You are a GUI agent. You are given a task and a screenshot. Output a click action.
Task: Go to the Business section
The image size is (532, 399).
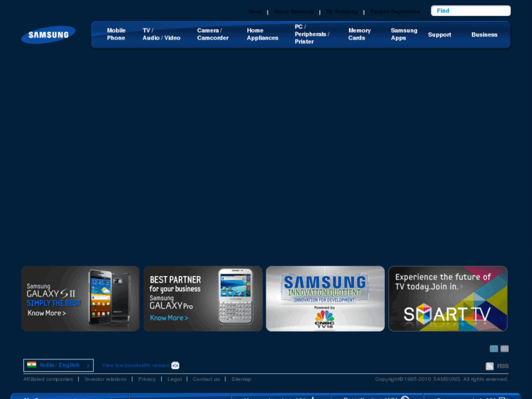point(484,34)
